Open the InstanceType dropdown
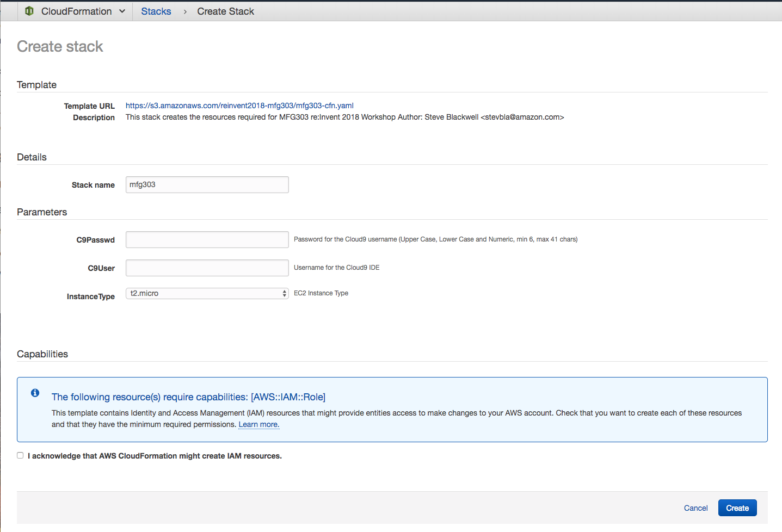Image resolution: width=782 pixels, height=532 pixels. pos(207,293)
